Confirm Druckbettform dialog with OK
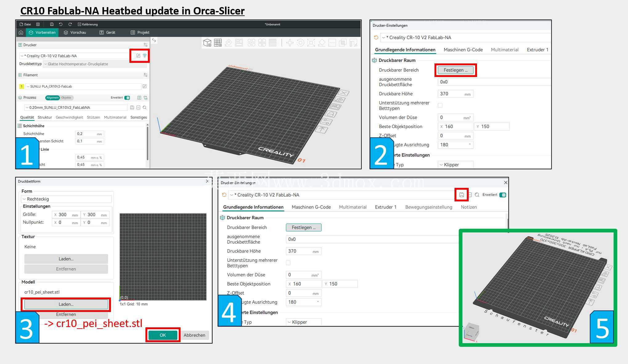 (x=163, y=335)
